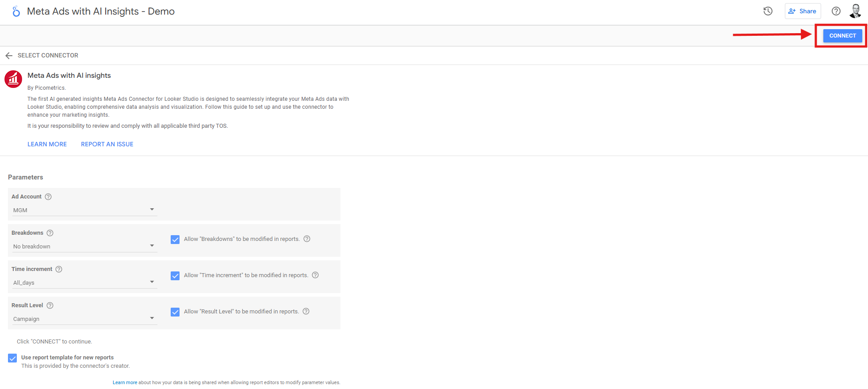Open the help question mark icon in header
Image resolution: width=868 pixels, height=389 pixels.
coord(836,11)
